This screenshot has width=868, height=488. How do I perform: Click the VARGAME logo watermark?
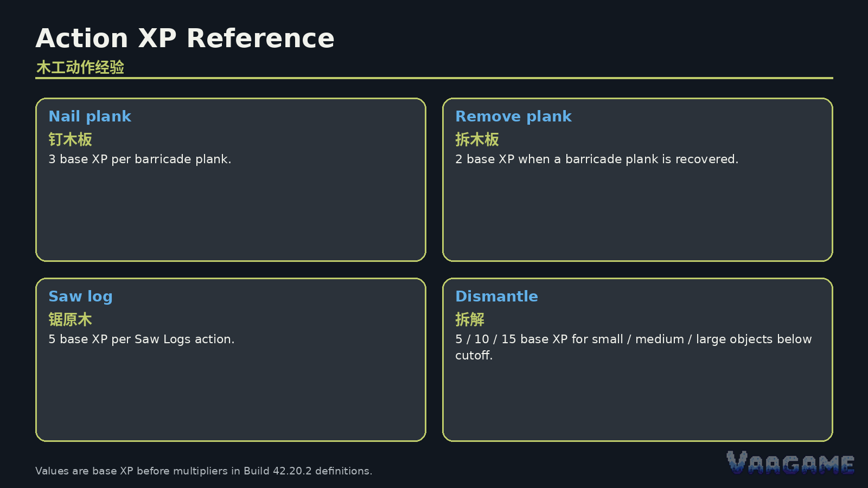[x=790, y=463]
